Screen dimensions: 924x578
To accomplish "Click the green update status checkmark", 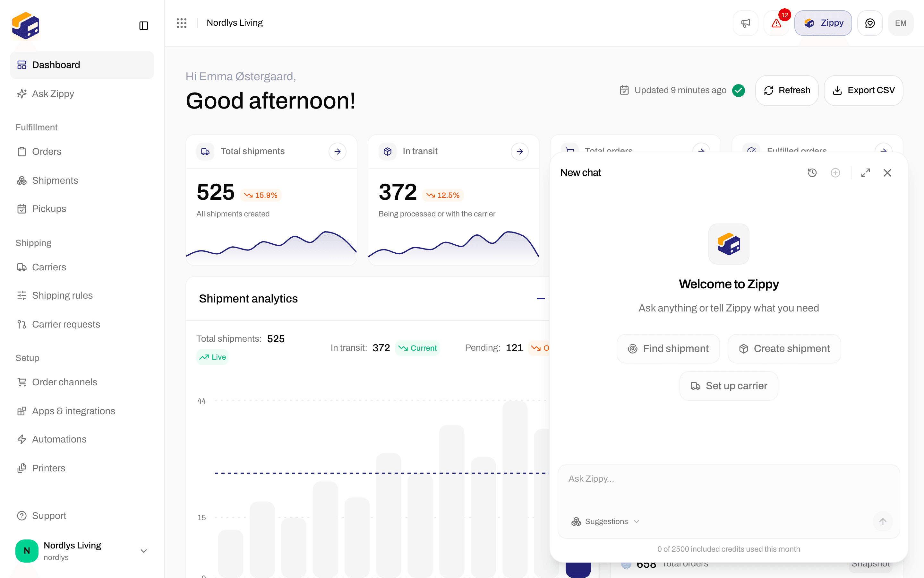I will click(739, 90).
